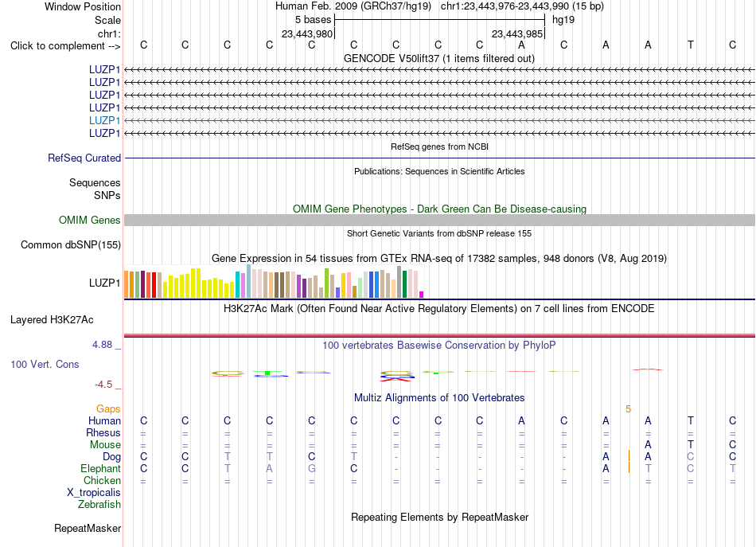
Task: Click 'Human Feb. 2009 (GRCh37/hg19)' assembly text
Action: pyautogui.click(x=355, y=6)
